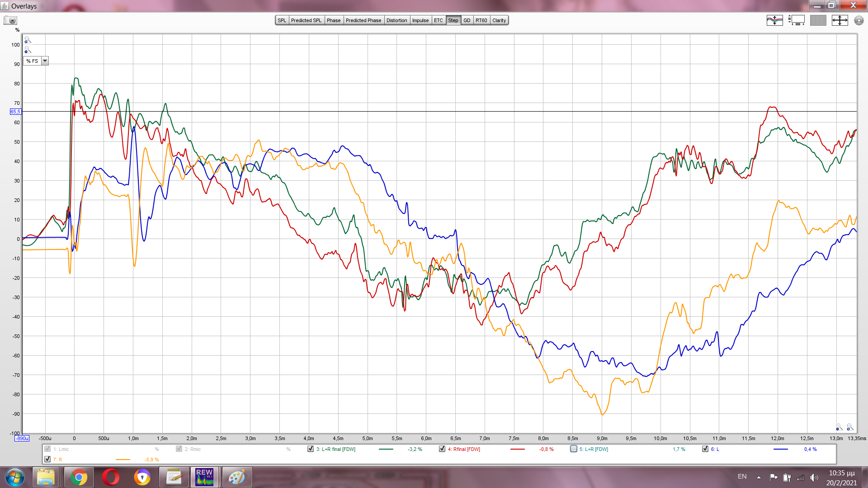Image resolution: width=868 pixels, height=488 pixels.
Task: Click the capture graph camera icon
Action: 10,20
